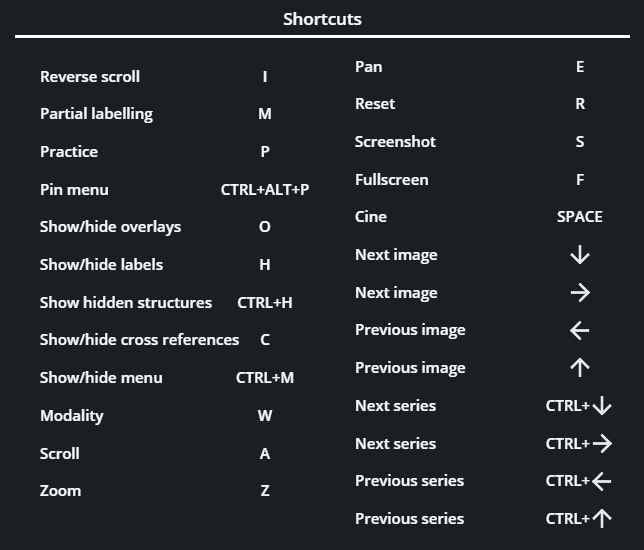
Task: Click the right arrow beside Next image
Action: pos(580,292)
